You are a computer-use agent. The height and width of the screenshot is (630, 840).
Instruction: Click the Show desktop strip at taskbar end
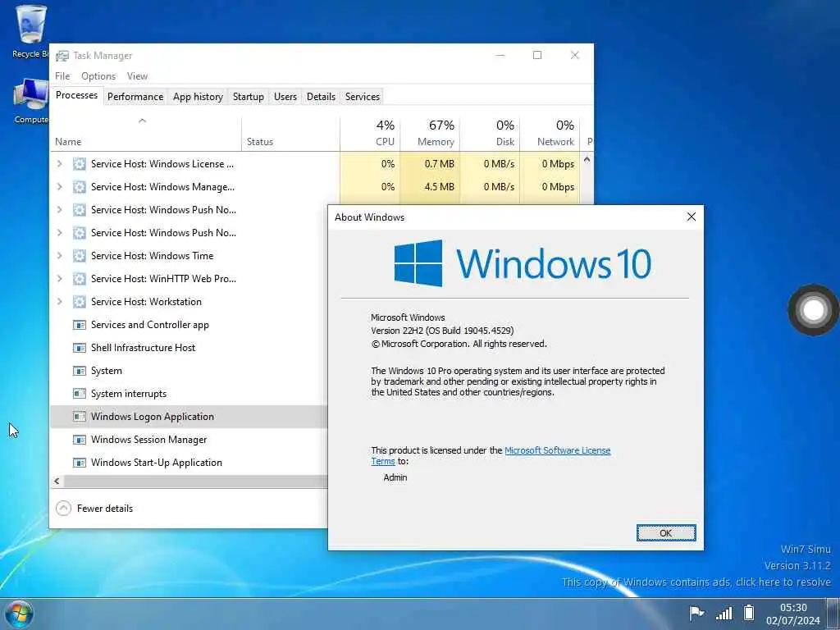pos(833,614)
